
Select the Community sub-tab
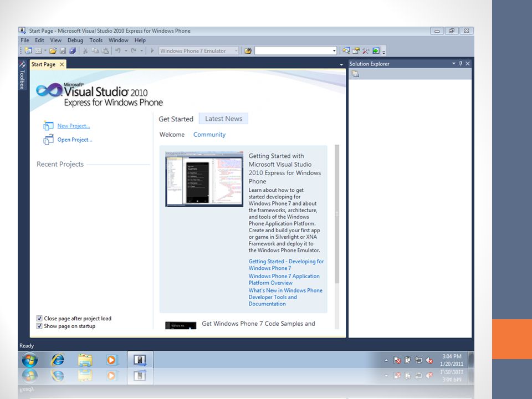209,135
